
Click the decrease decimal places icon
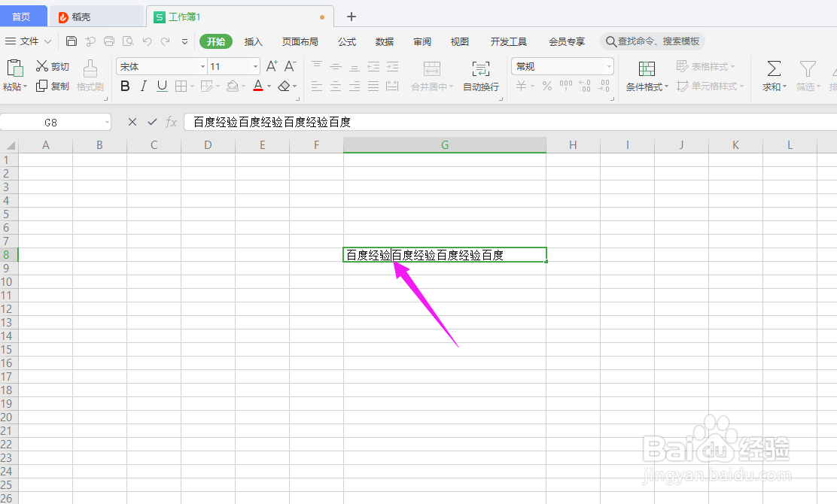coord(604,86)
